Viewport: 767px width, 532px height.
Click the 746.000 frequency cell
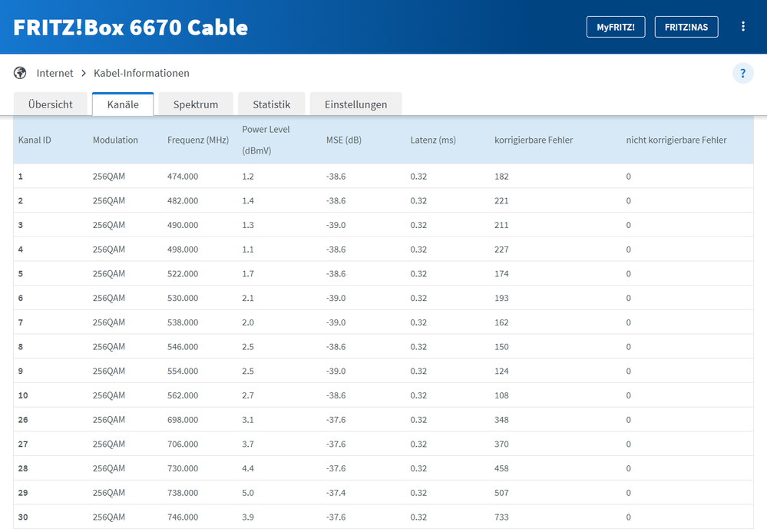point(183,517)
